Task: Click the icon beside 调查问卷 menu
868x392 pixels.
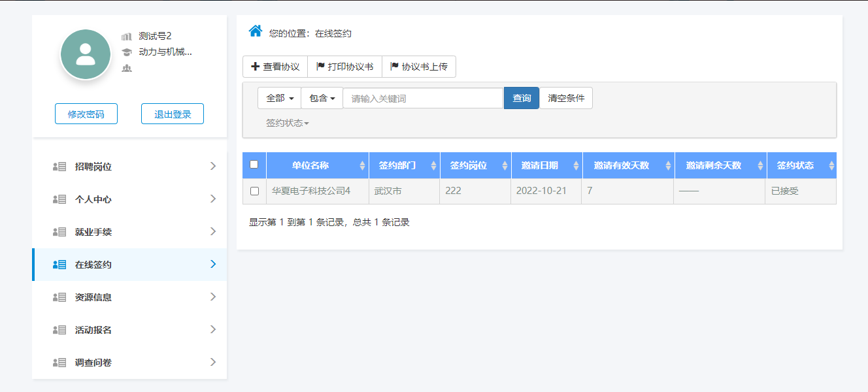Action: coord(59,363)
